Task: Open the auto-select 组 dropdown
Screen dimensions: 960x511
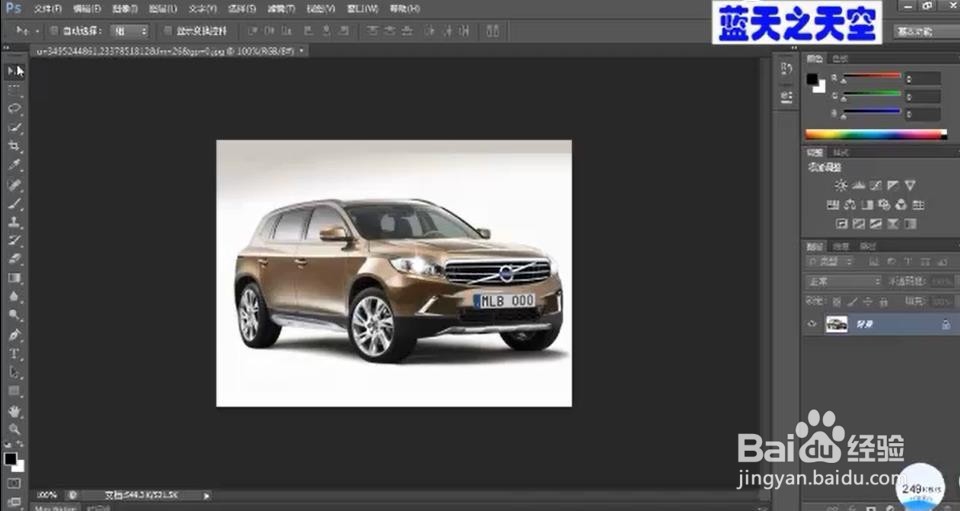Action: tap(130, 31)
